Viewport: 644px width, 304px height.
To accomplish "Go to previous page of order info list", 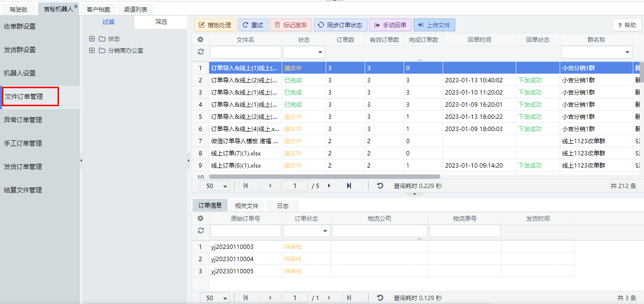I will point(270,298).
